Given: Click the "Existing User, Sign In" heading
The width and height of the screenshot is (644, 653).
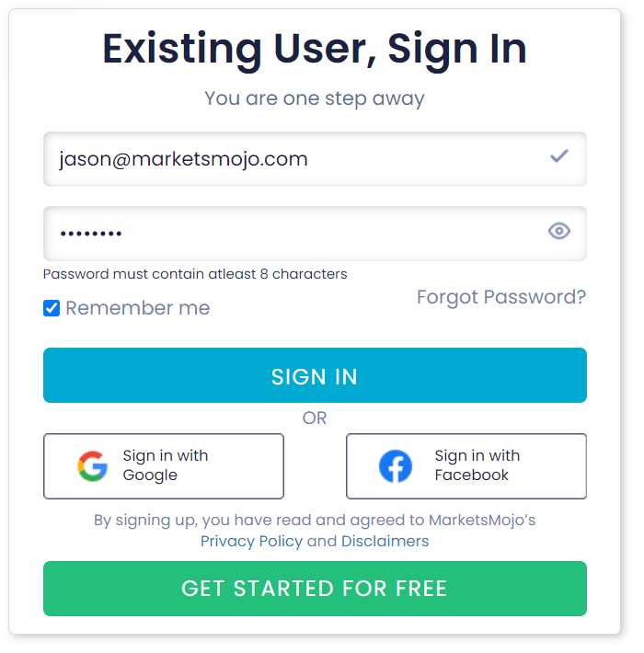Looking at the screenshot, I should (315, 49).
